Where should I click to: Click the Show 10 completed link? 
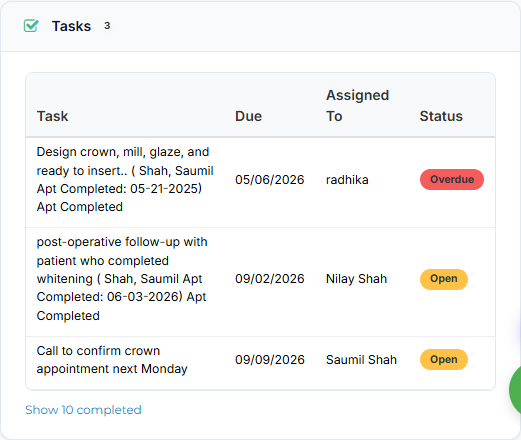(x=83, y=410)
